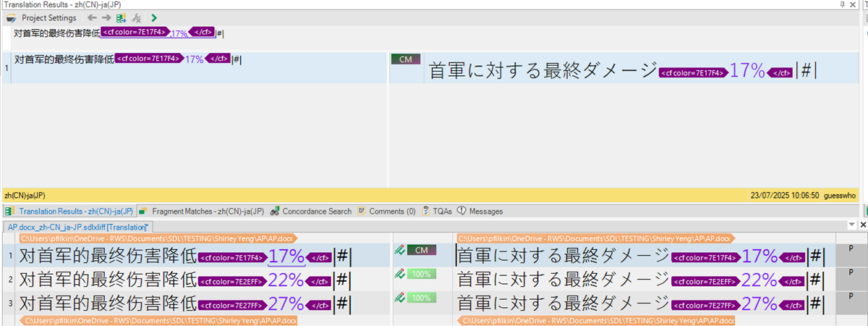Click the Messages info icon
Viewport: 868px width, 326px height.
pos(461,212)
